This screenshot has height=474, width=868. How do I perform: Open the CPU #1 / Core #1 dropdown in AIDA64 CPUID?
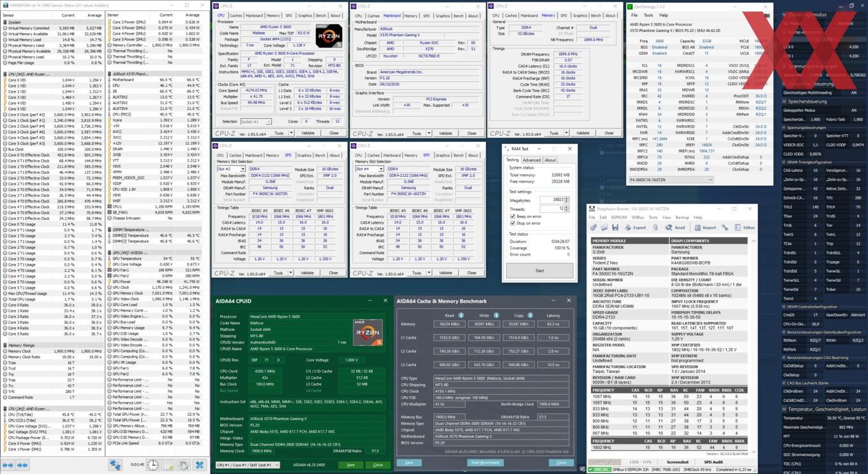(x=248, y=464)
